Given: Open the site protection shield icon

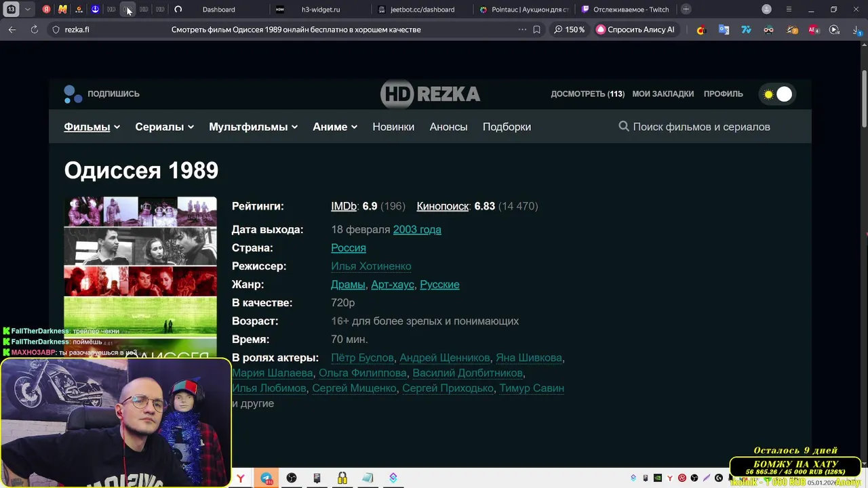Looking at the screenshot, I should pos(56,30).
